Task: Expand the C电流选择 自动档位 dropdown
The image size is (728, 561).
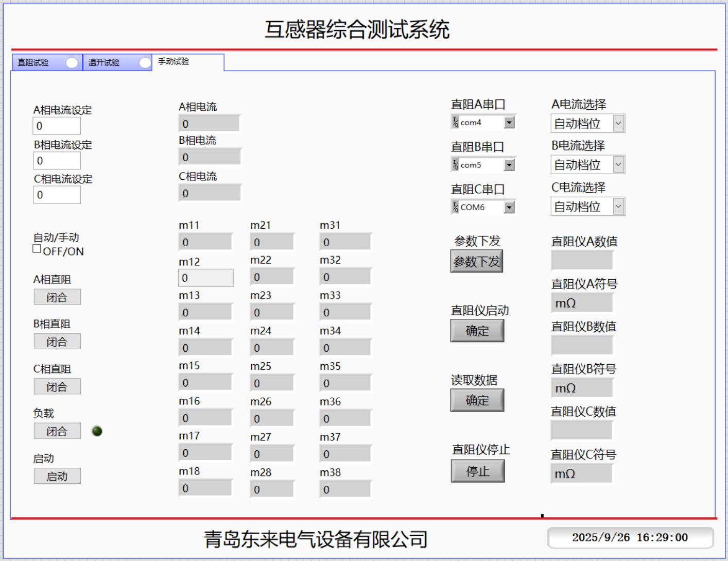Action: point(618,207)
